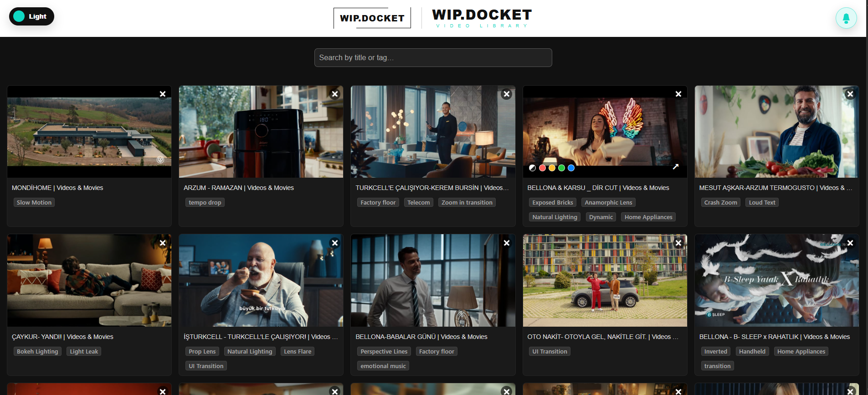Open the BELLONA-BABALAR GÜNÜ thumbnail
The height and width of the screenshot is (395, 868).
pos(433,281)
